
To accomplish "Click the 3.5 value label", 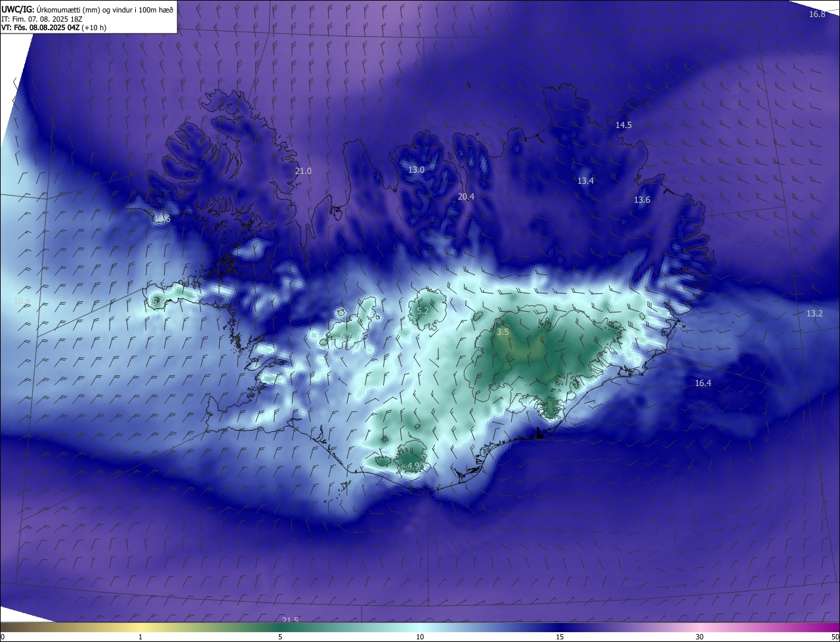I will point(503,332).
